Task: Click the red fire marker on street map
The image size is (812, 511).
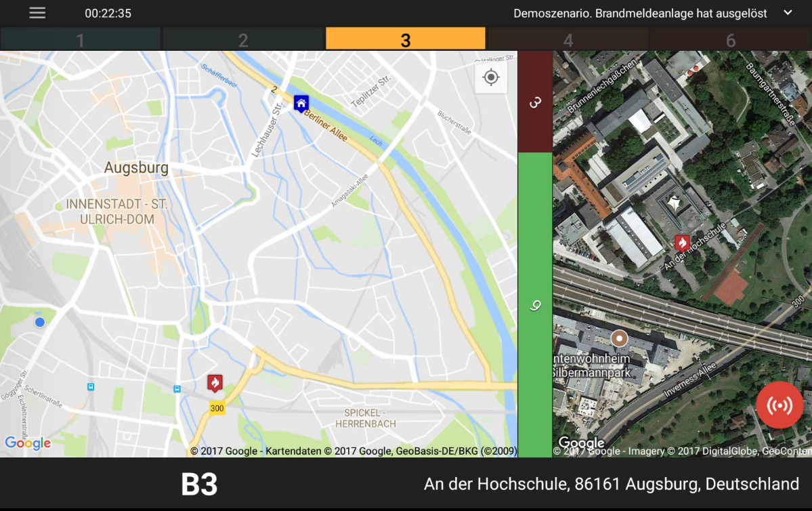Action: click(215, 383)
